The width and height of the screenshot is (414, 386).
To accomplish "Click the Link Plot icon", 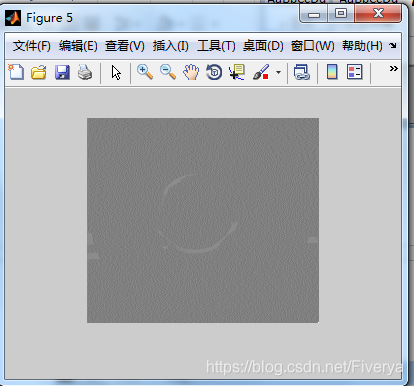I will point(302,72).
